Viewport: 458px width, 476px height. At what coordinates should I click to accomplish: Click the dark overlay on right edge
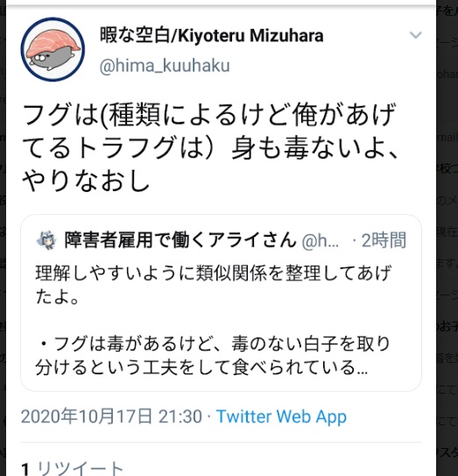coord(447,238)
